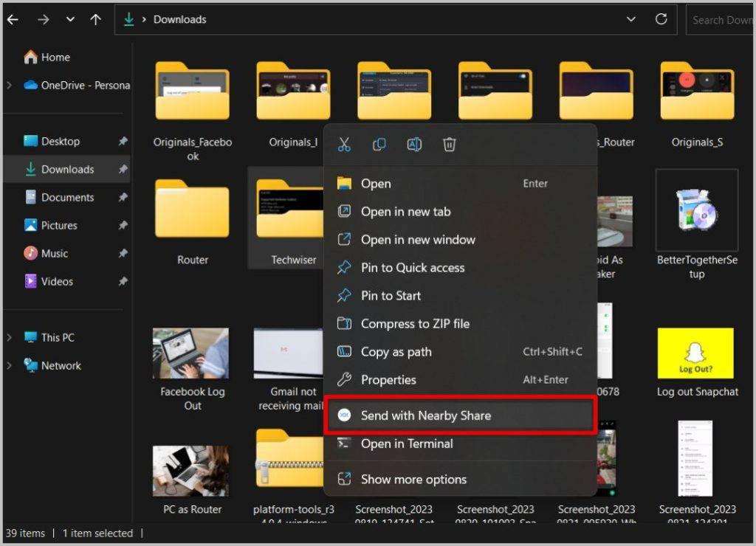This screenshot has height=546, width=756.
Task: Go back with the left arrow
Action: click(x=13, y=19)
